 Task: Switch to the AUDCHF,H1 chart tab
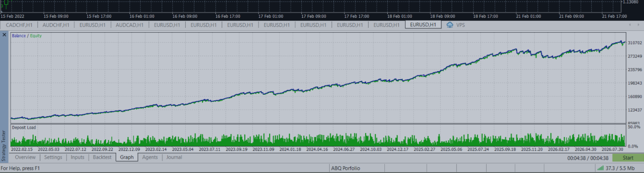tap(56, 25)
